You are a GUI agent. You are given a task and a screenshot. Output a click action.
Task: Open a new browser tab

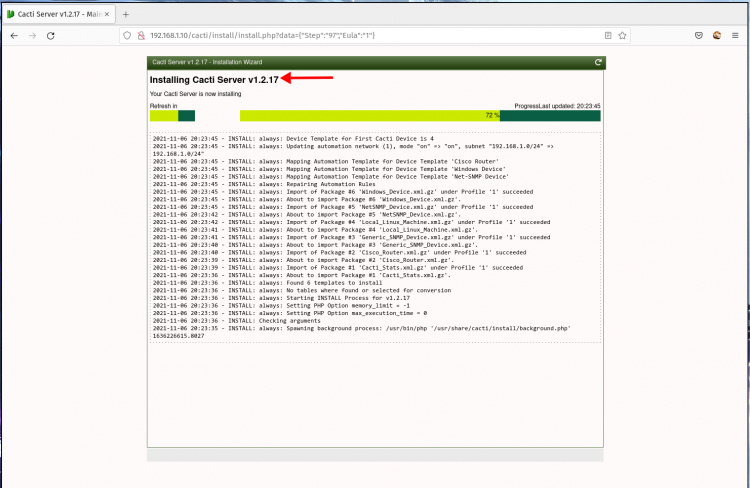(126, 14)
